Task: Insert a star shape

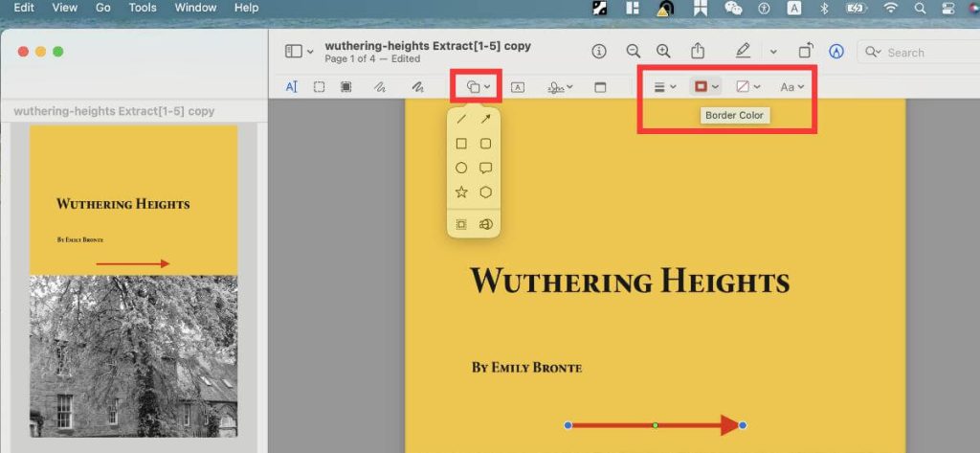Action: click(x=461, y=193)
